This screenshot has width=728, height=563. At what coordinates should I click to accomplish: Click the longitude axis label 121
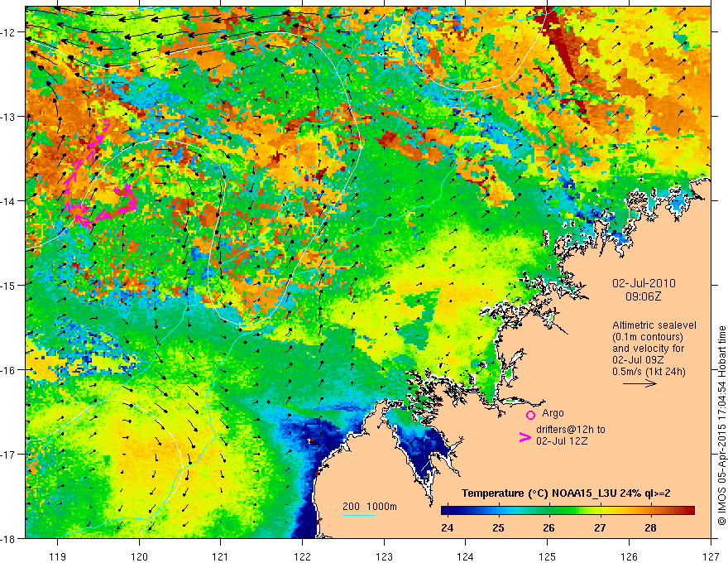click(x=221, y=556)
